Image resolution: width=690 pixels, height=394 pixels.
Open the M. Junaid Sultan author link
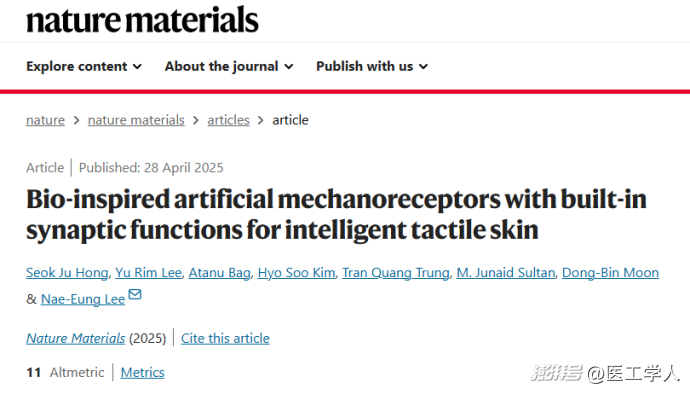(506, 272)
